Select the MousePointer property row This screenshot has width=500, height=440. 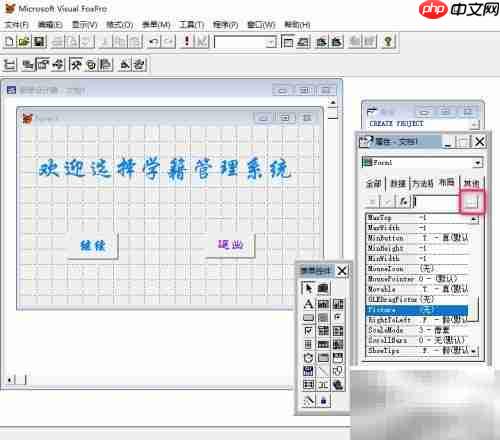(x=417, y=279)
